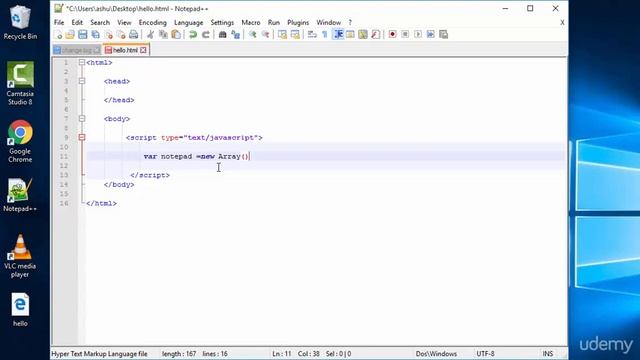The height and width of the screenshot is (360, 640).
Task: Collapse the head tag fold marker
Action: [82, 81]
